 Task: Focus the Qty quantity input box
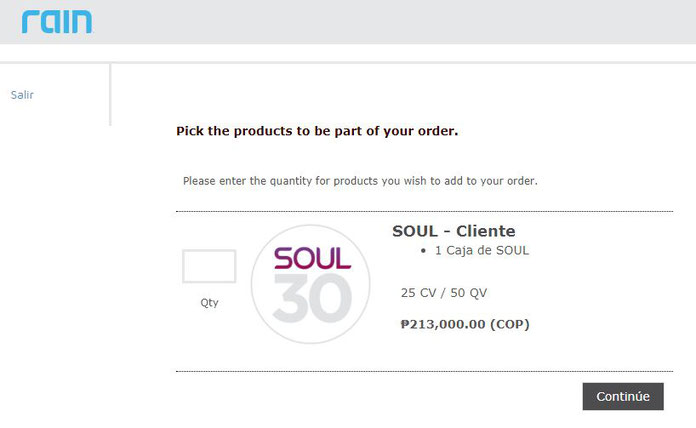(209, 266)
